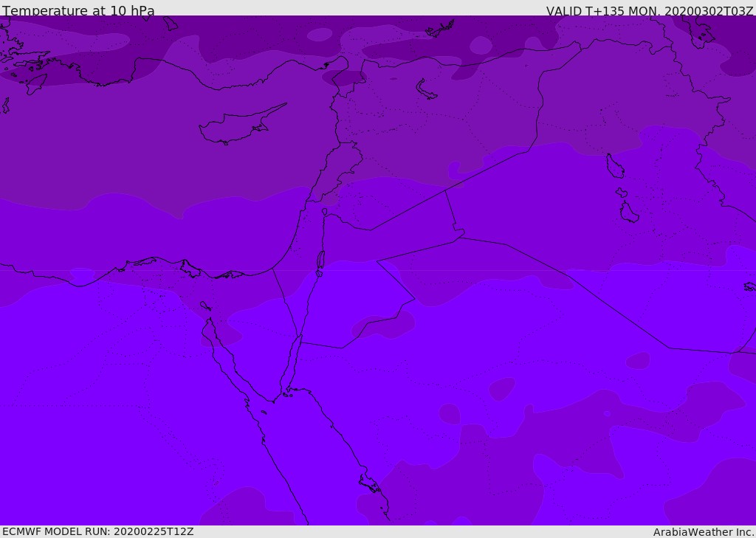Image resolution: width=756 pixels, height=538 pixels.
Task: Click the 'VALID T+135 MON. 20200302T03Z' label
Action: (x=650, y=10)
